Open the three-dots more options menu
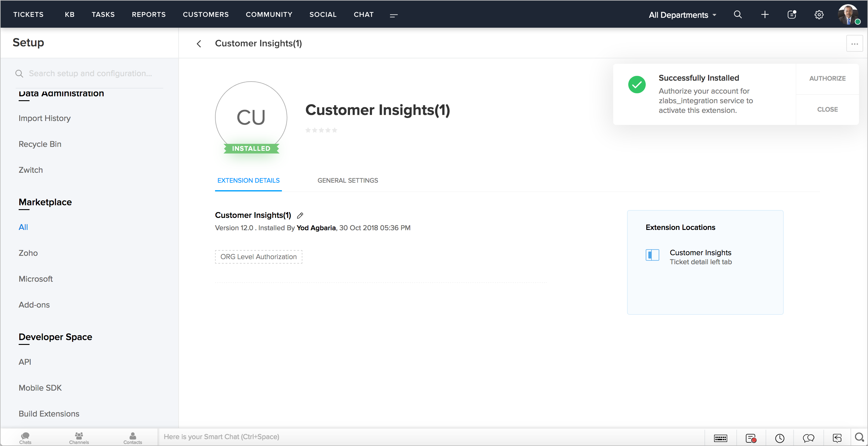The image size is (868, 446). click(x=854, y=44)
